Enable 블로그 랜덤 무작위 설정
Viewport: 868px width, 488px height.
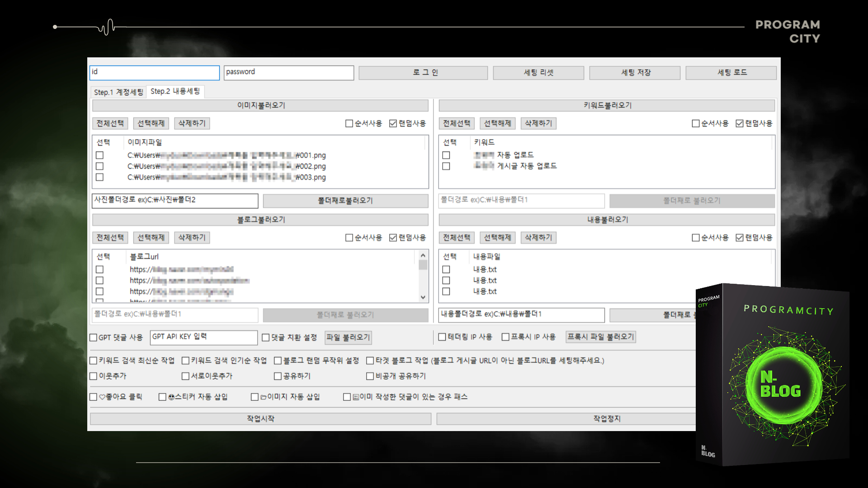coord(316,361)
